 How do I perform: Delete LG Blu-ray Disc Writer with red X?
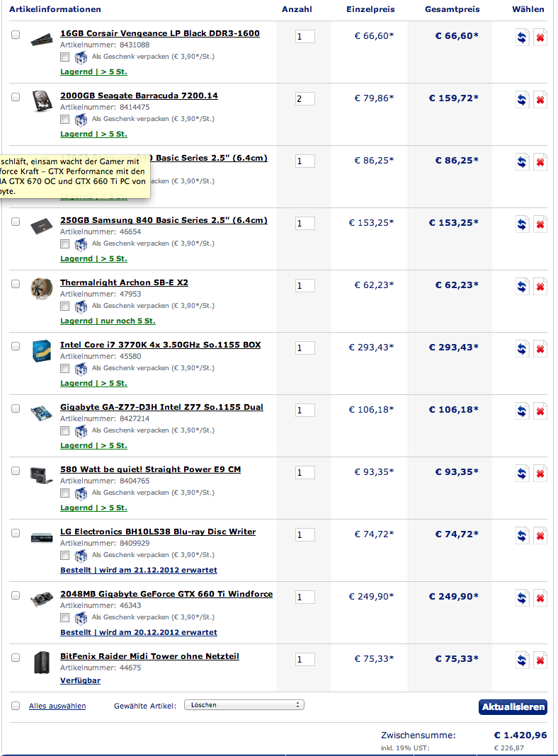[x=540, y=536]
